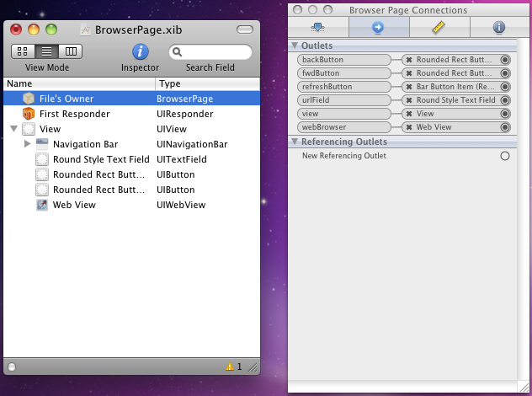The height and width of the screenshot is (396, 532).
Task: Click the urlField connection circle
Action: click(505, 100)
